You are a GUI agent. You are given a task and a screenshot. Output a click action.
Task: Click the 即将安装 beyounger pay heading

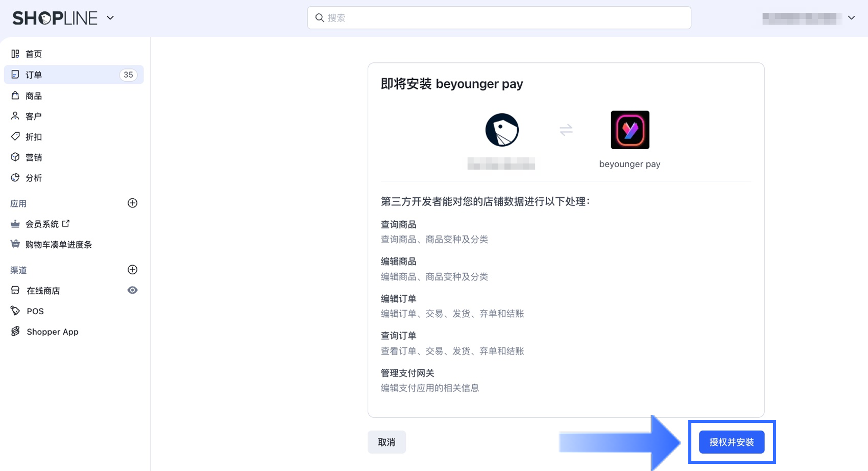(452, 84)
